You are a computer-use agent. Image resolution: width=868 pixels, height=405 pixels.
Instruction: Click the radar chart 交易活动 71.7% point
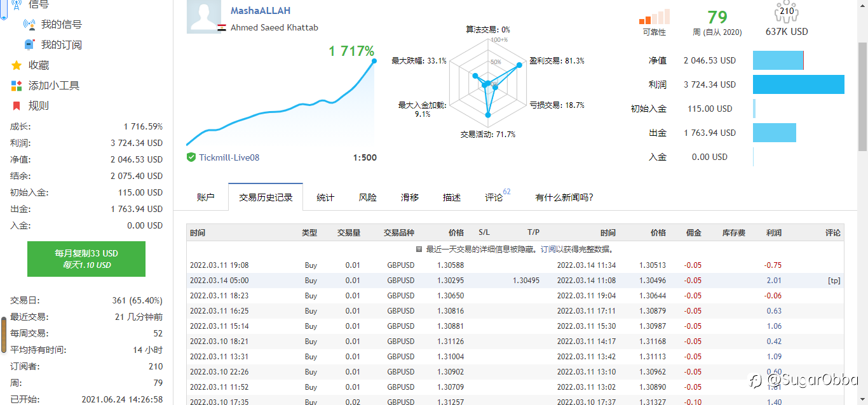pyautogui.click(x=488, y=115)
